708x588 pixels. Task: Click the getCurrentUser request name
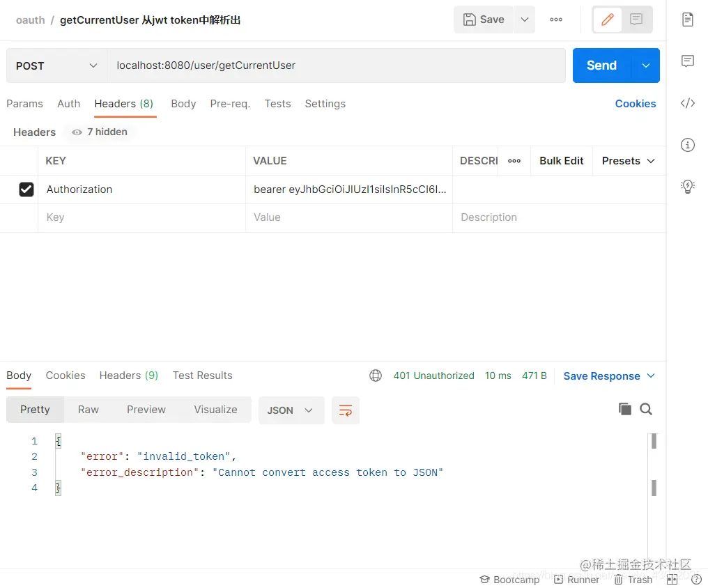pos(150,20)
